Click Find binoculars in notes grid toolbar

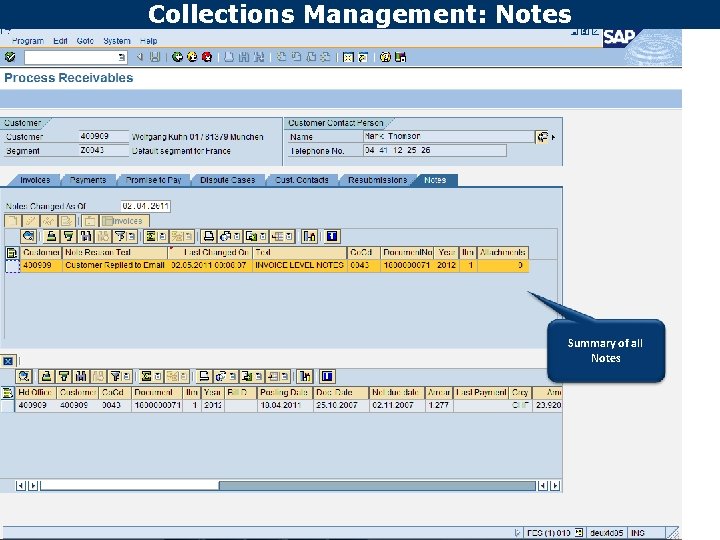coord(86,236)
